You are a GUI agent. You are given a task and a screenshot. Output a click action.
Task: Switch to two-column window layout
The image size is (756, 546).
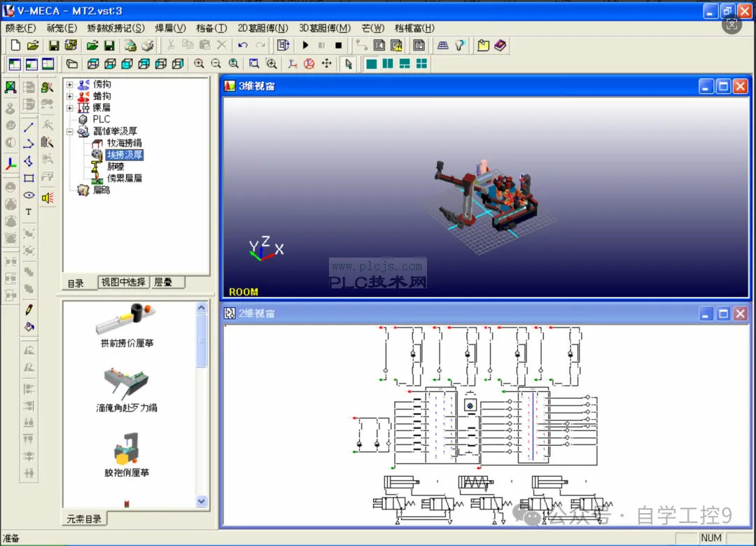coord(388,64)
